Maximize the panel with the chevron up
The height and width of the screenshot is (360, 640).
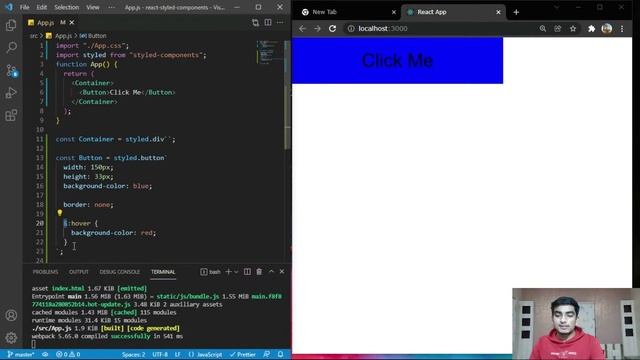[271, 272]
